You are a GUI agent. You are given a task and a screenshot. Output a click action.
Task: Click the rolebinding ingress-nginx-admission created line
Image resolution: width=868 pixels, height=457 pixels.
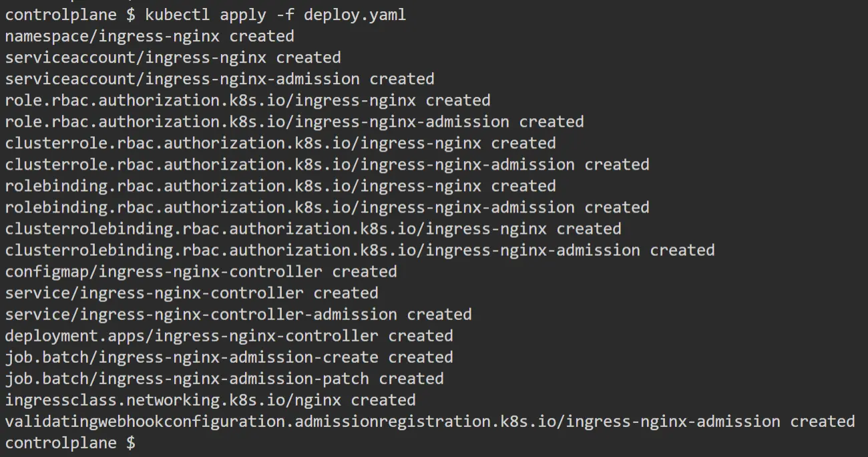pos(327,207)
